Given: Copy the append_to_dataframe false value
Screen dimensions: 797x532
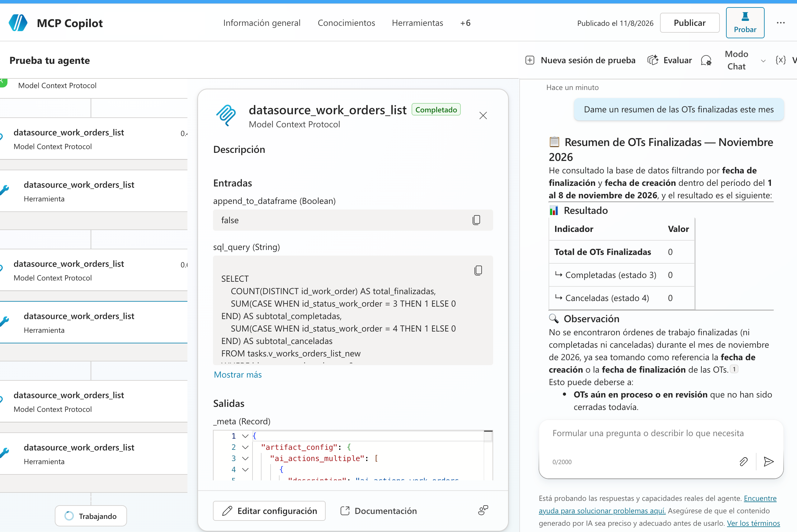Looking at the screenshot, I should [x=476, y=220].
